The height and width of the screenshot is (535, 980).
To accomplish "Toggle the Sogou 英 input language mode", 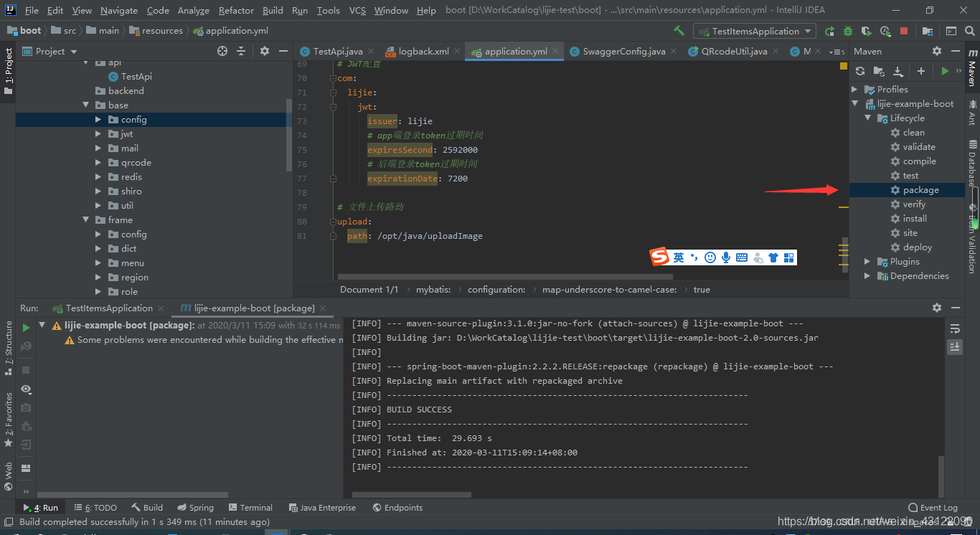I will pos(679,257).
